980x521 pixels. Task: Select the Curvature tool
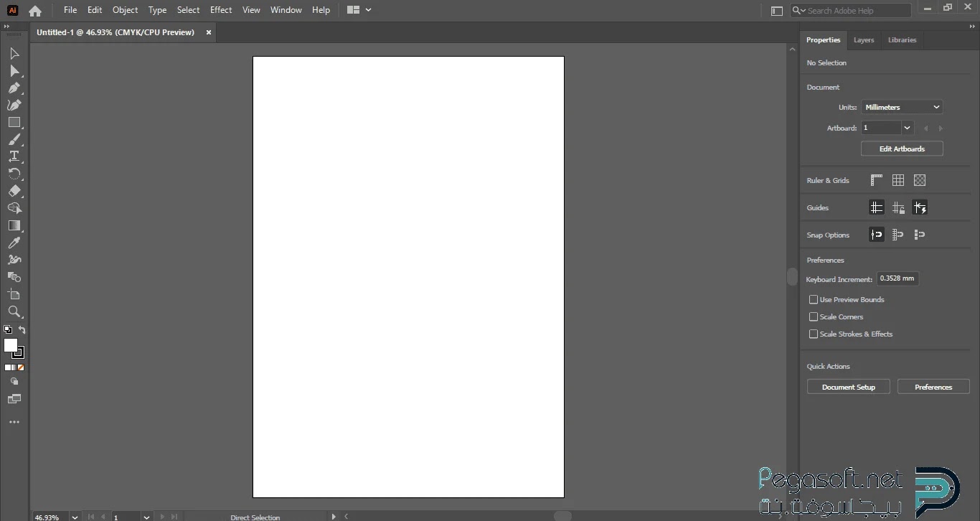click(14, 105)
